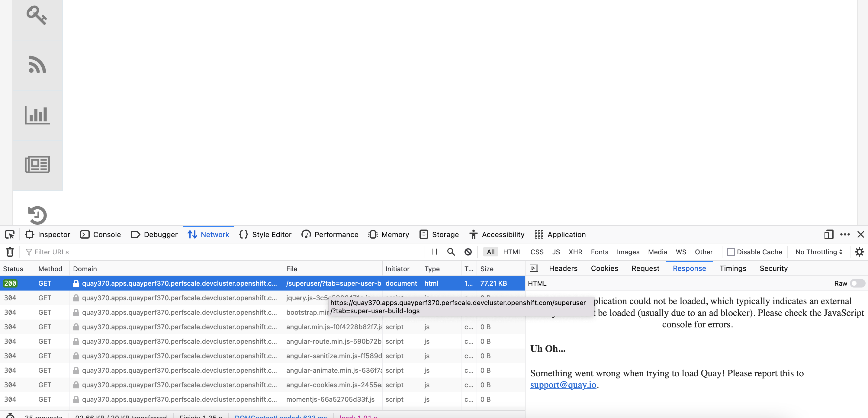Click the key icon in the sidebar
This screenshot has width=868, height=418.
[37, 15]
